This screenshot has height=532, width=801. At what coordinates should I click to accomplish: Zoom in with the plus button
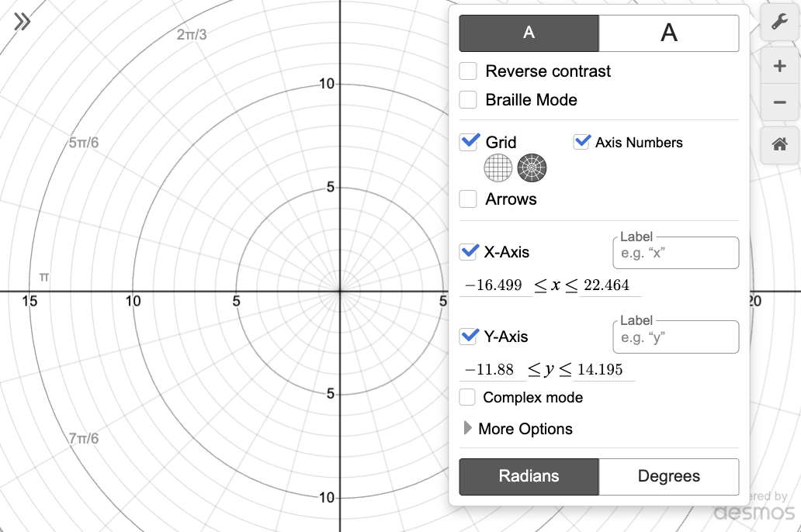[x=779, y=66]
